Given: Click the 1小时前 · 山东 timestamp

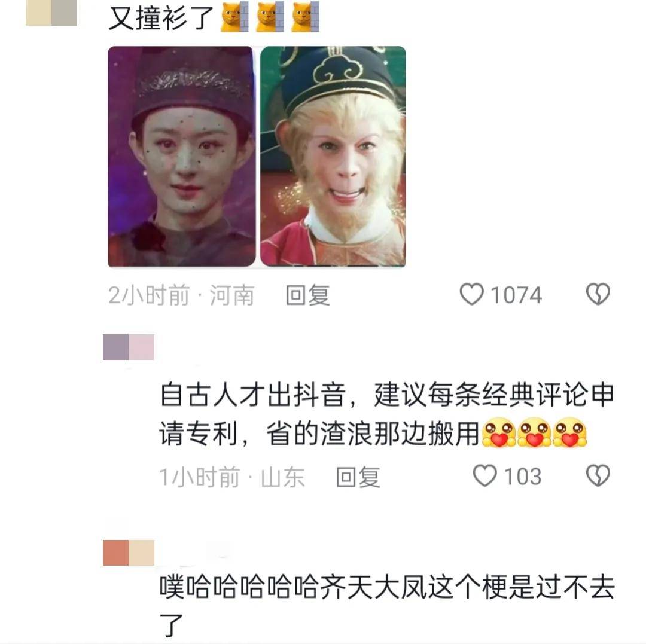Looking at the screenshot, I should tap(232, 477).
